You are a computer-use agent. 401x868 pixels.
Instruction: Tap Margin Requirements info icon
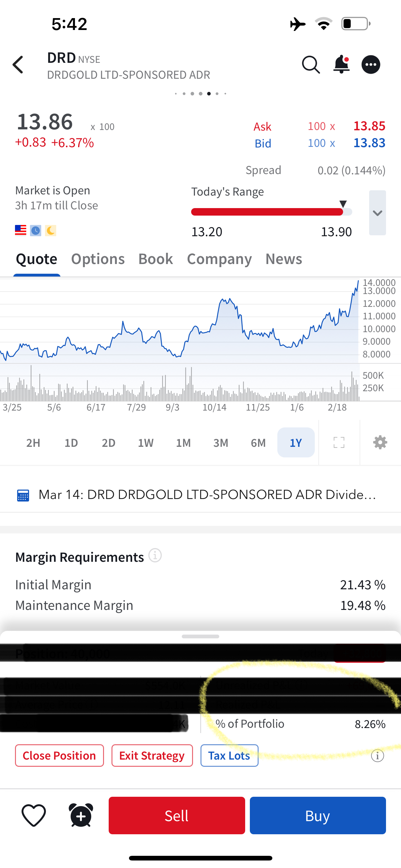pyautogui.click(x=155, y=556)
